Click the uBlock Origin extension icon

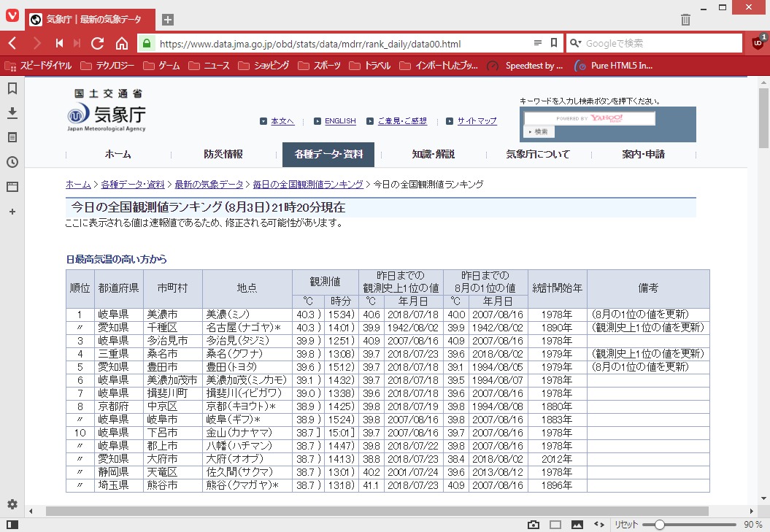pos(758,43)
